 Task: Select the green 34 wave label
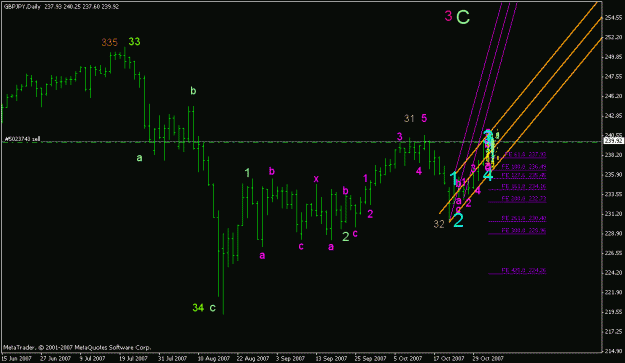pos(198,308)
